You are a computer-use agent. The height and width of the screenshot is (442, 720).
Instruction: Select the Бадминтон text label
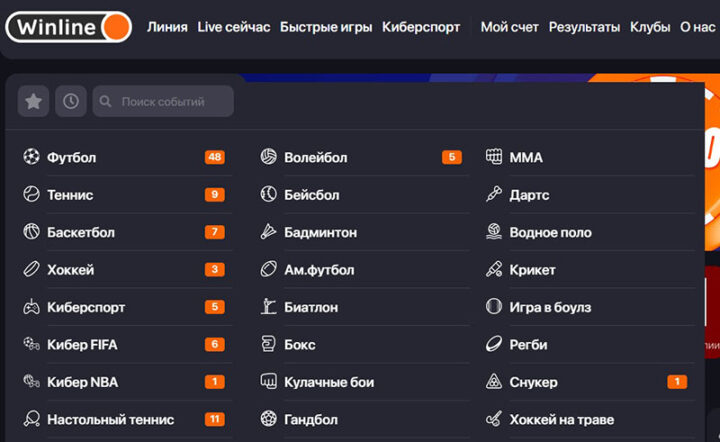click(x=321, y=232)
